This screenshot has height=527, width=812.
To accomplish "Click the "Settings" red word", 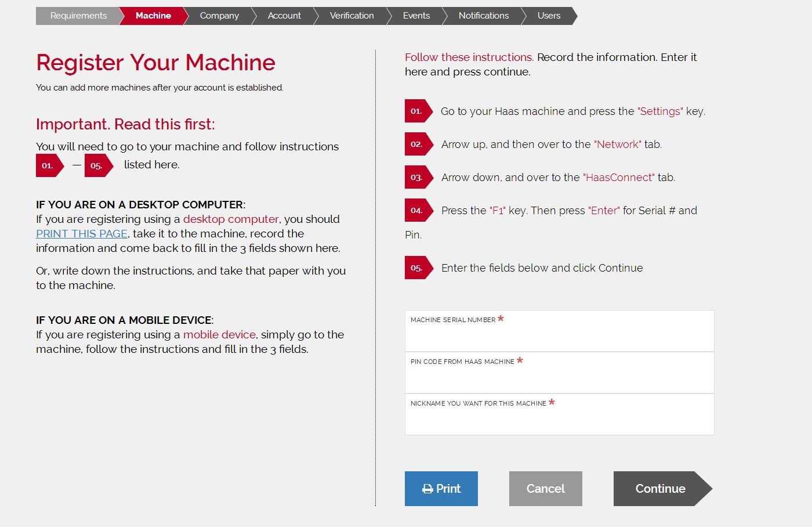I will [x=660, y=111].
